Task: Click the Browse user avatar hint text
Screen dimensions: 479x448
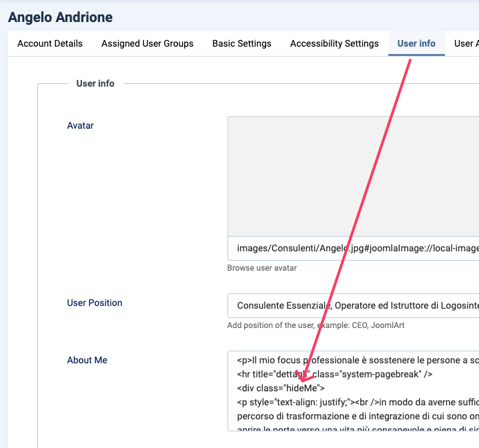Action: point(262,268)
